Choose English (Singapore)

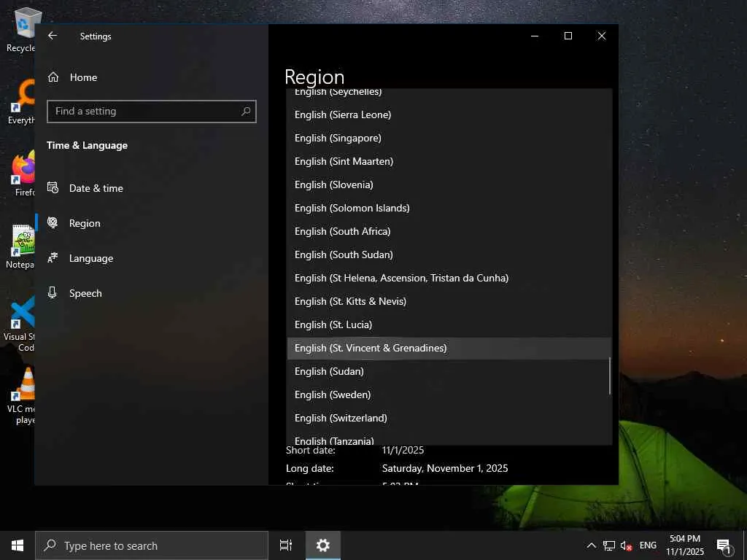(x=449, y=138)
